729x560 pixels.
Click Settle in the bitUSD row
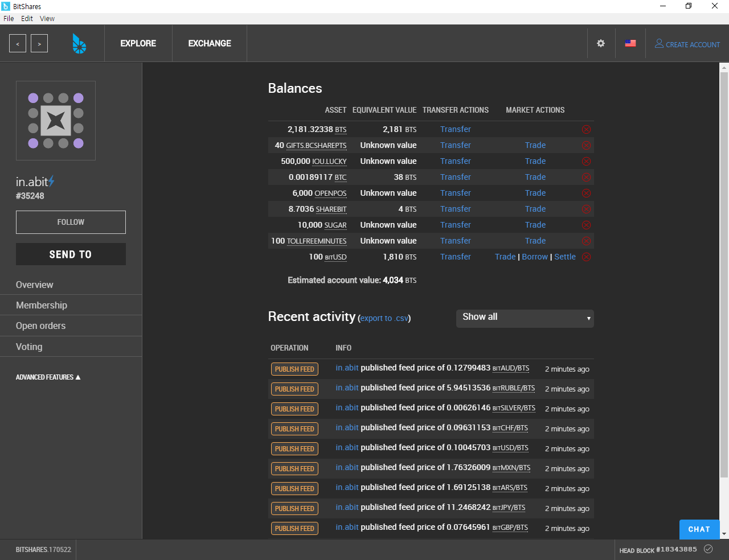[x=565, y=257]
